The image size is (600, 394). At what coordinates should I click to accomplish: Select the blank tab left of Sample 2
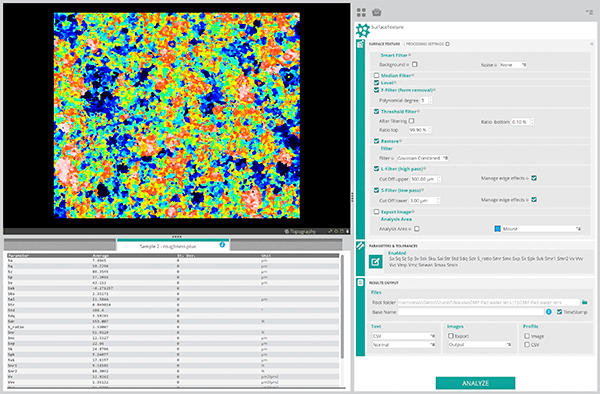coord(60,245)
